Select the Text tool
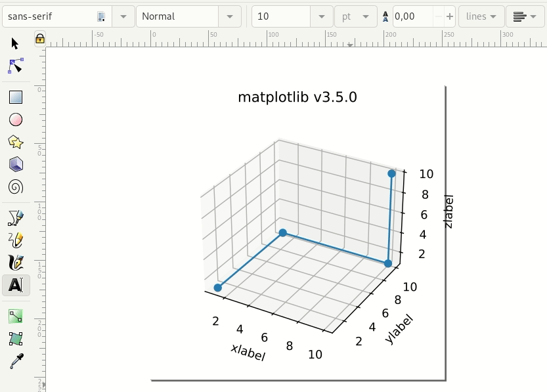 (x=16, y=285)
